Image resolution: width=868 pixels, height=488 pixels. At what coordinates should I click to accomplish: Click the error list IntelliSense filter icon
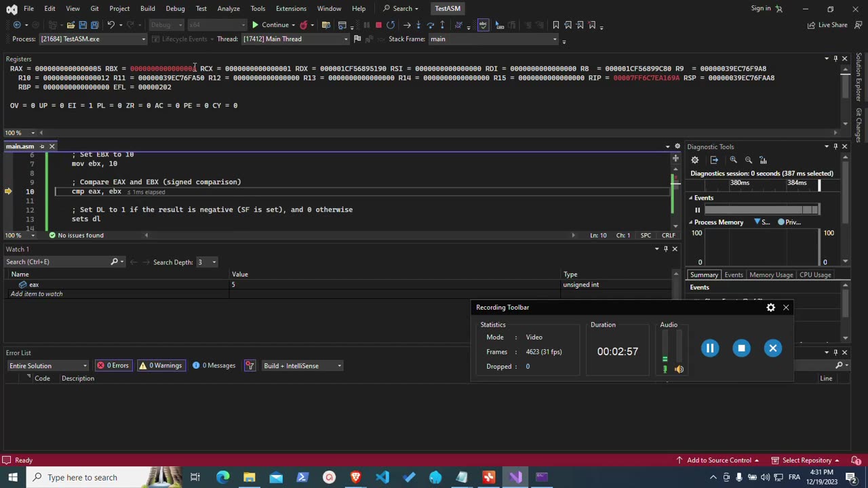click(x=250, y=366)
